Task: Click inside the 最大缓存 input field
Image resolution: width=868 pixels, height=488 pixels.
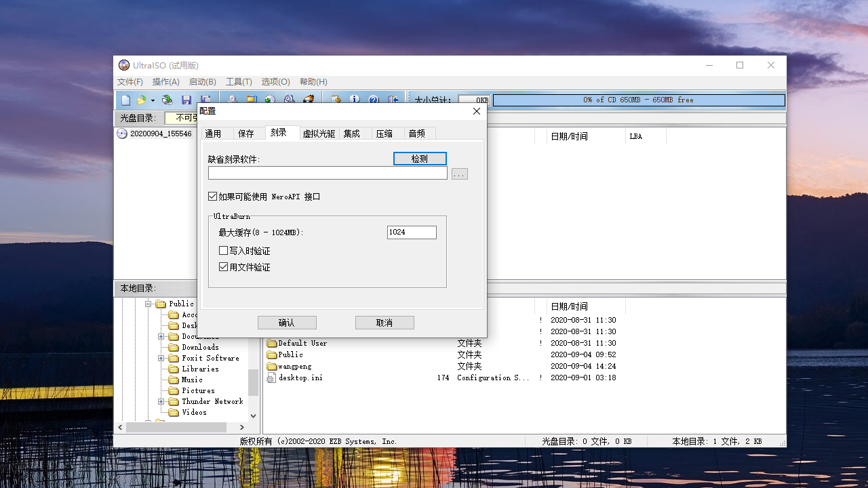Action: click(411, 232)
